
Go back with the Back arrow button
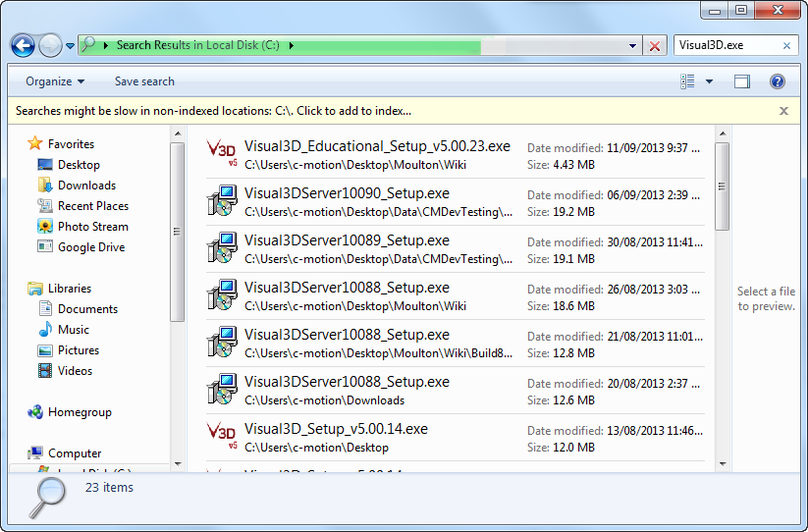pos(23,46)
